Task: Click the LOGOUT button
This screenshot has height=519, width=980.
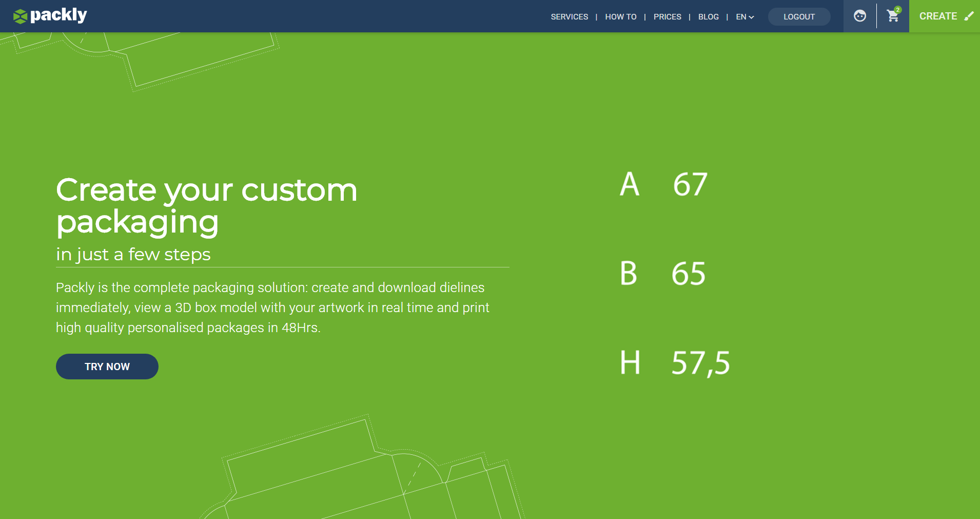Action: 799,17
